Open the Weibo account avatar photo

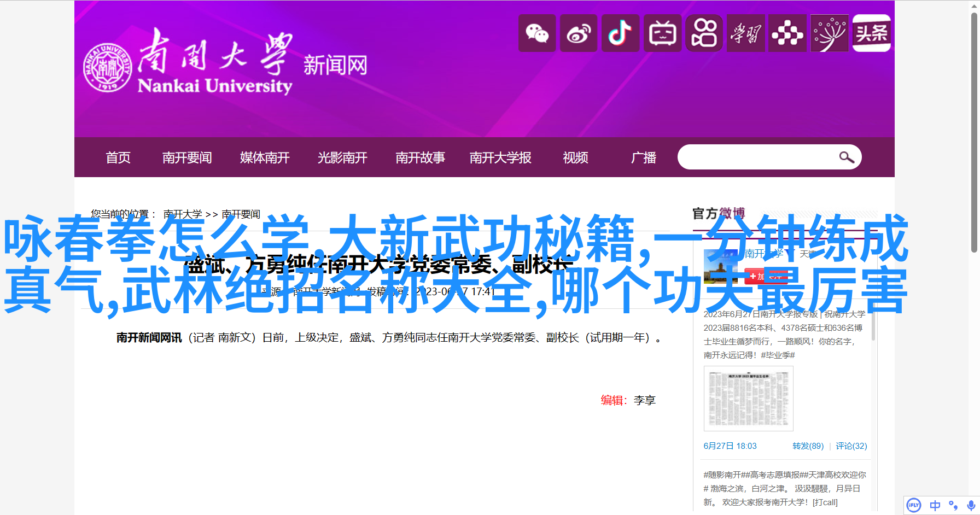point(720,266)
